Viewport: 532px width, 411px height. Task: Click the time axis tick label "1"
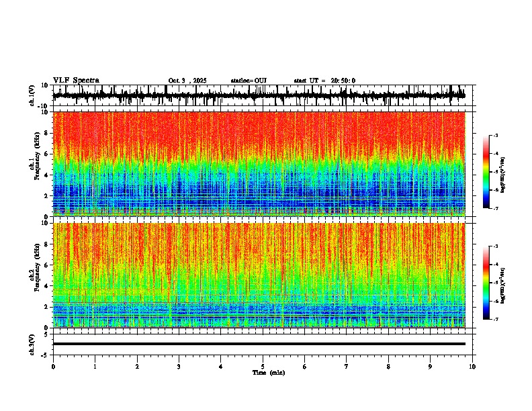click(x=95, y=367)
